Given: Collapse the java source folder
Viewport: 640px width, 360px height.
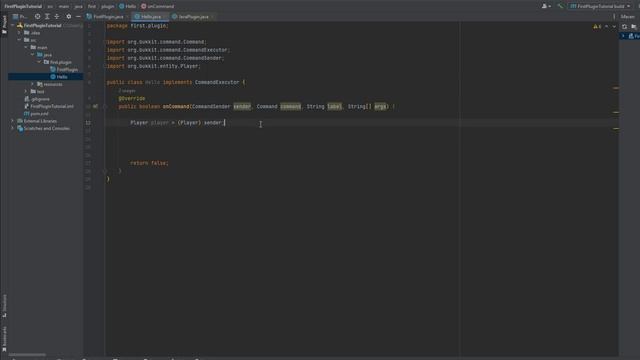Looking at the screenshot, I should coord(33,55).
